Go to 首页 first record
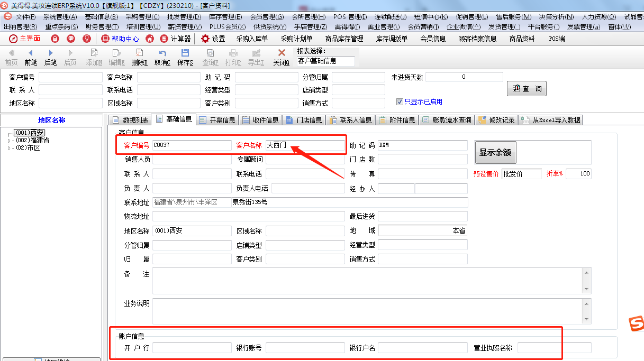 11,57
